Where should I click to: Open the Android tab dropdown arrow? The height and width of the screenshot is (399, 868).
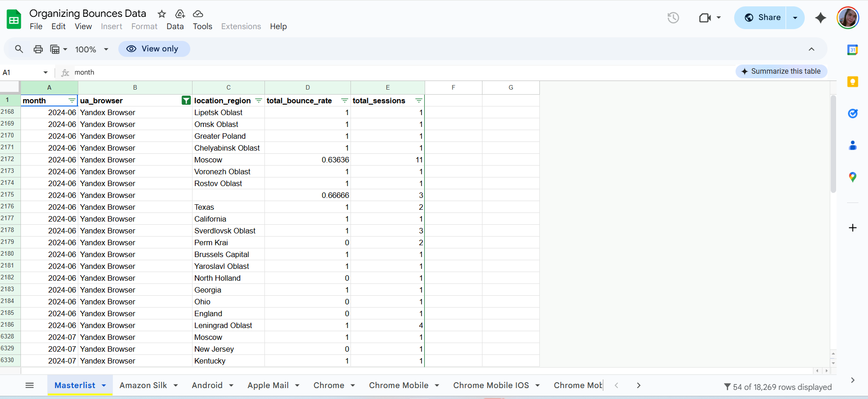click(231, 385)
